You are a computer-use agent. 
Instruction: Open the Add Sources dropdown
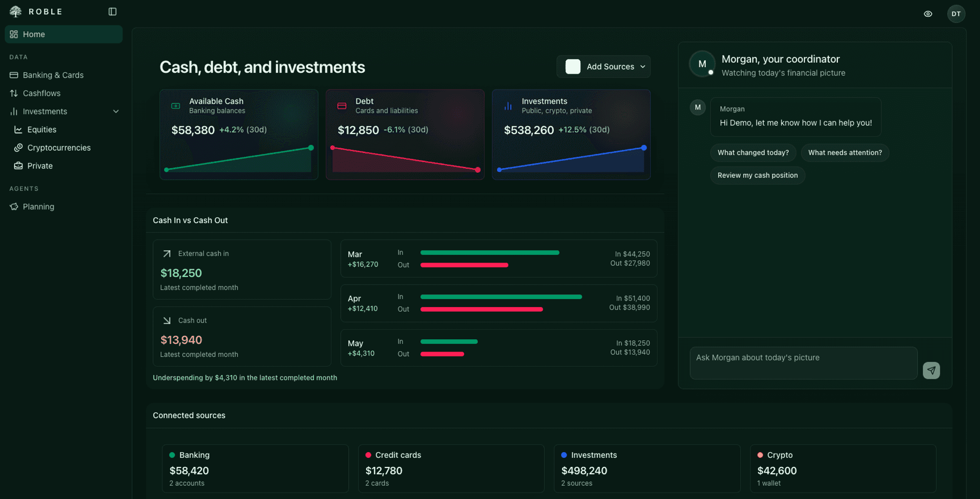coord(603,67)
